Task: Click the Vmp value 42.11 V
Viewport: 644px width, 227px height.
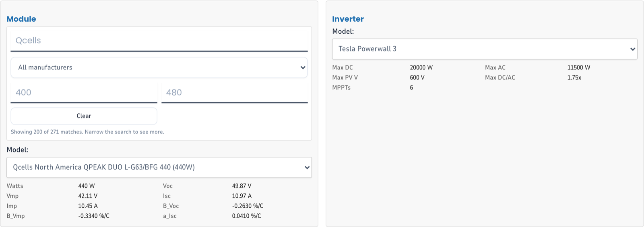Action: point(88,196)
